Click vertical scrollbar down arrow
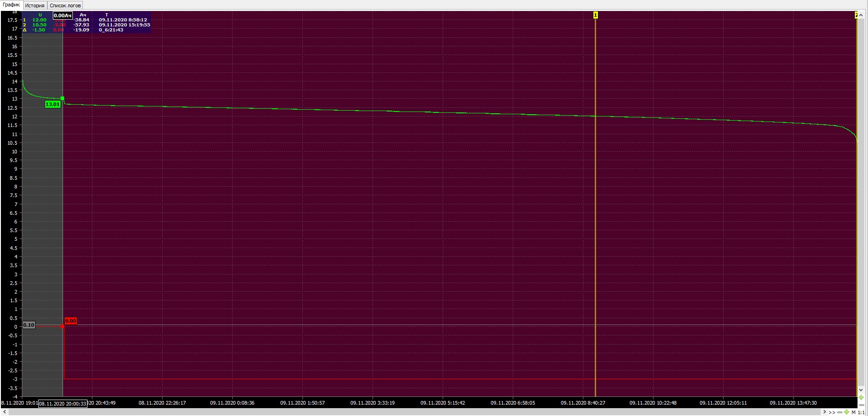 (861, 390)
